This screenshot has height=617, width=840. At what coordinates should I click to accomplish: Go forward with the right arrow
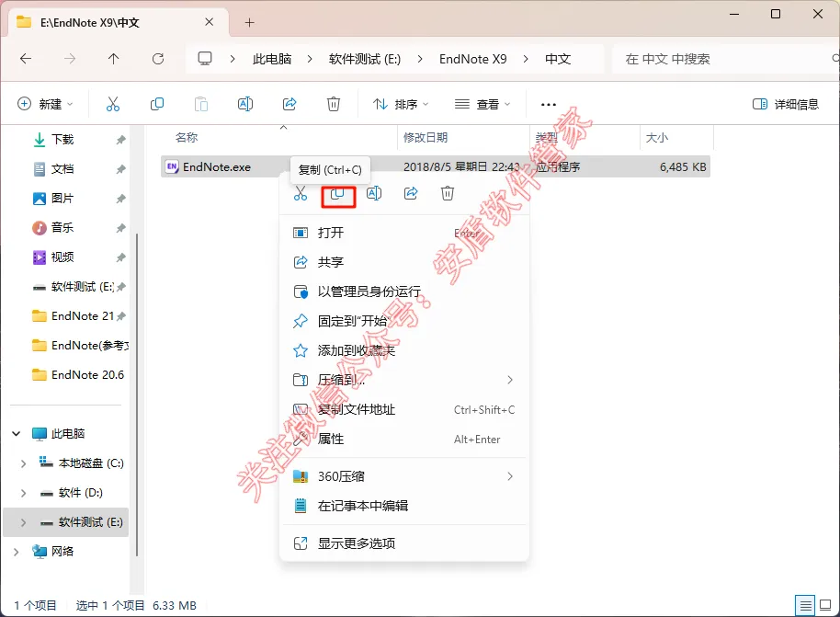point(70,59)
